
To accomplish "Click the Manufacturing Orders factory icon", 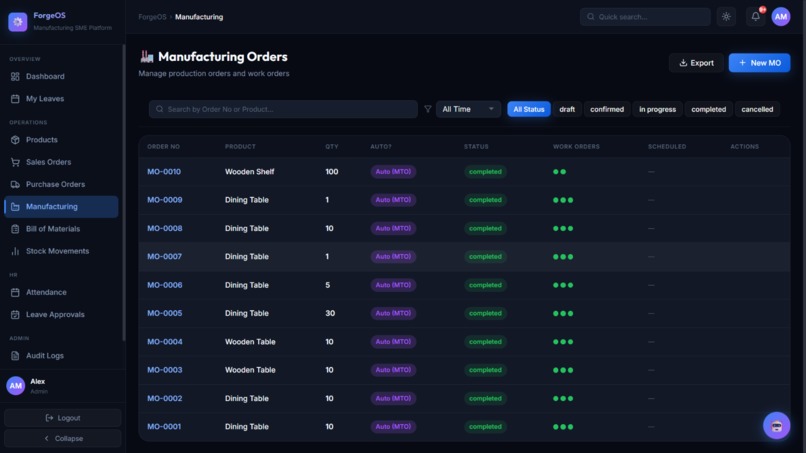I will pyautogui.click(x=147, y=57).
